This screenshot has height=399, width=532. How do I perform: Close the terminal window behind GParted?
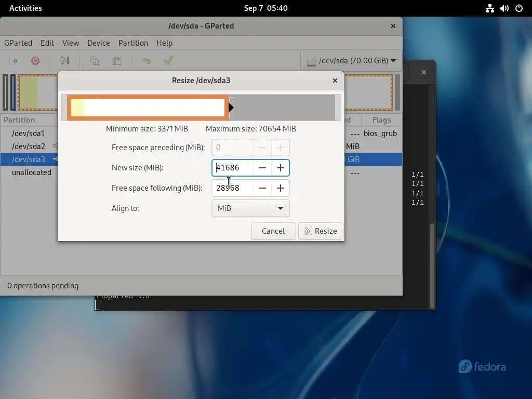pos(424,72)
